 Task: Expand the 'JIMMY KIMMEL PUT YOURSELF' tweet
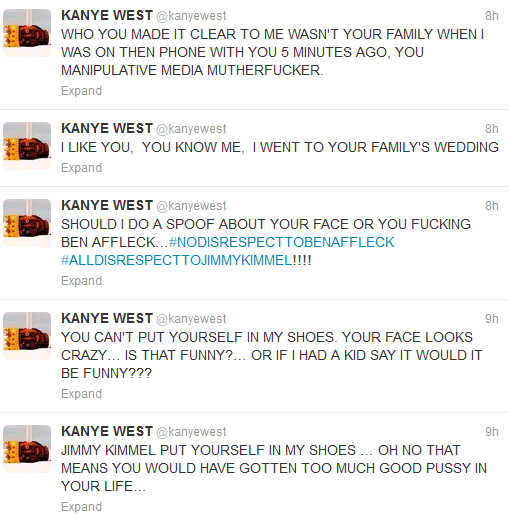(x=81, y=507)
